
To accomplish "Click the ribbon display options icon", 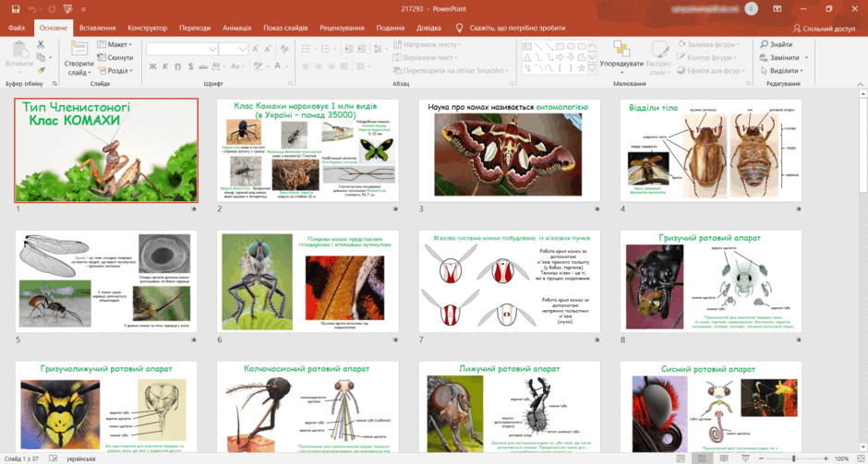I will tap(778, 9).
